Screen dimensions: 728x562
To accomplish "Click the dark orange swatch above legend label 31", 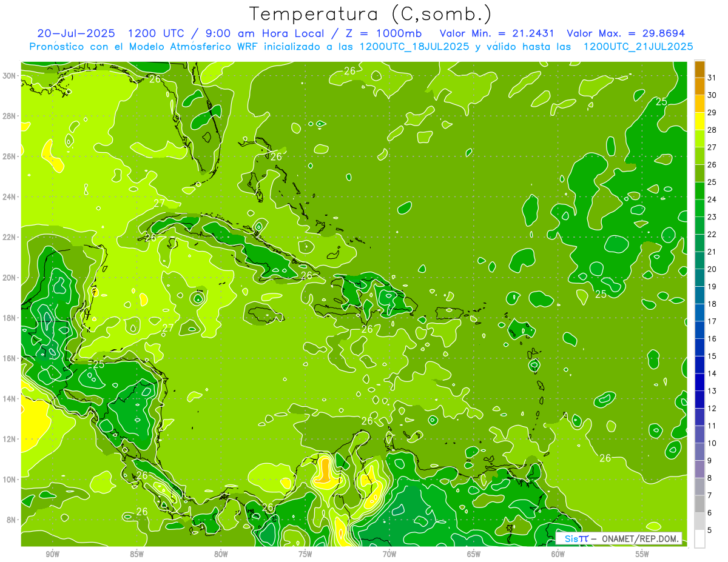I will pyautogui.click(x=699, y=69).
